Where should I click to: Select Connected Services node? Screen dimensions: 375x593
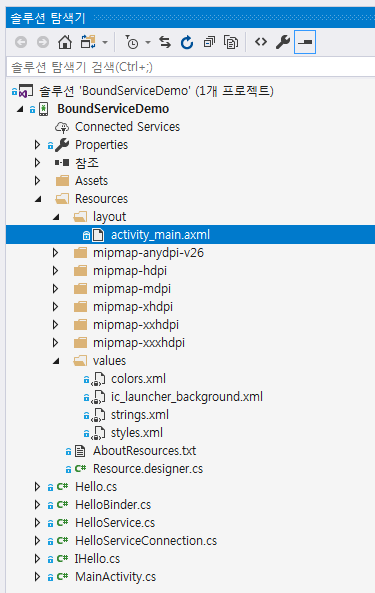(127, 127)
